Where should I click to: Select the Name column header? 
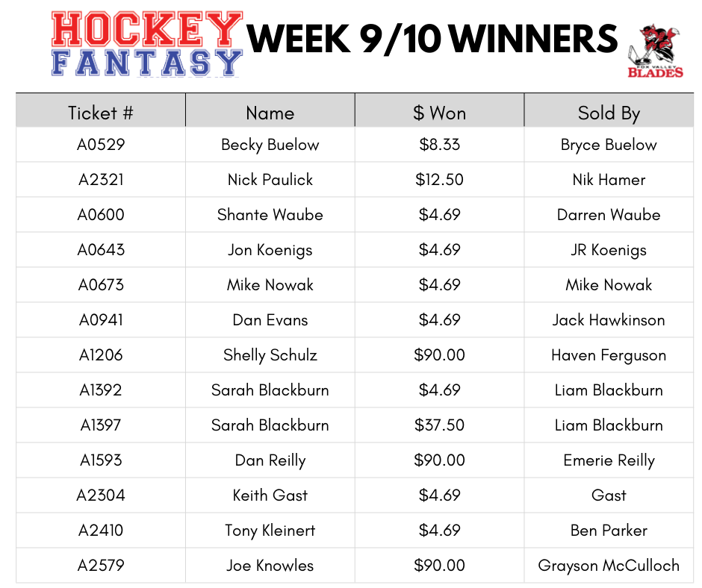270,113
